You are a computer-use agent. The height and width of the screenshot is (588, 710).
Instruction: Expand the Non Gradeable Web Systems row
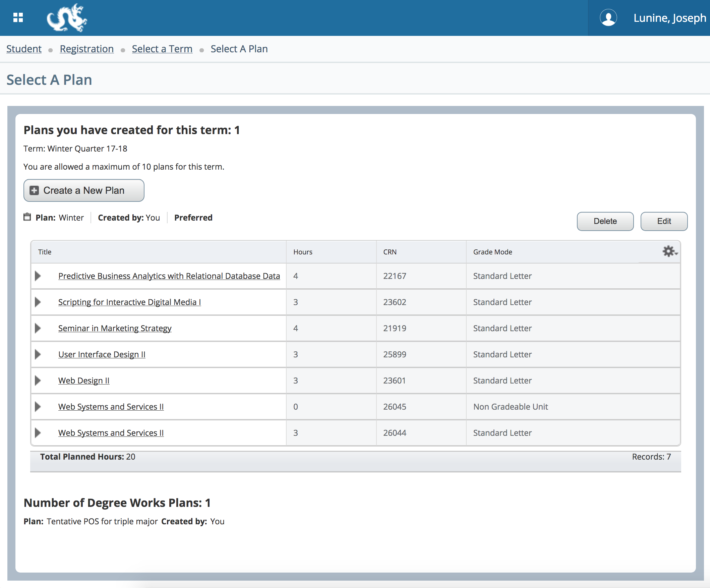click(38, 406)
